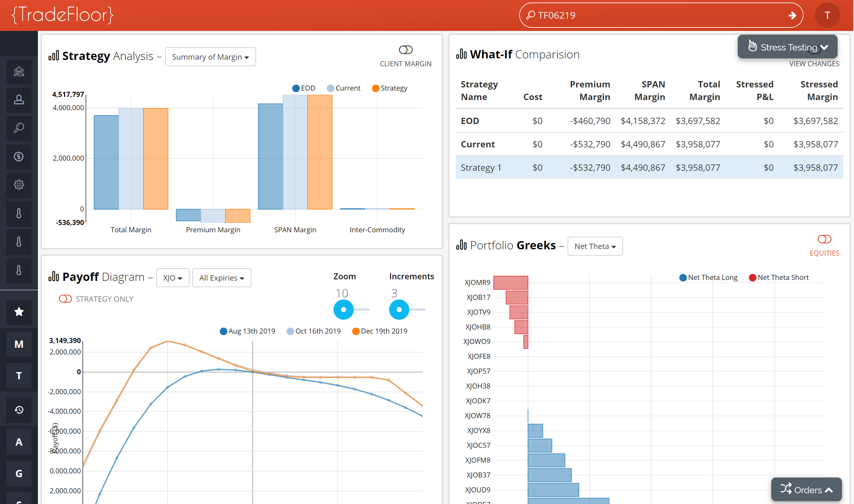854x504 pixels.
Task: Toggle the Client Margin switch
Action: pos(406,50)
